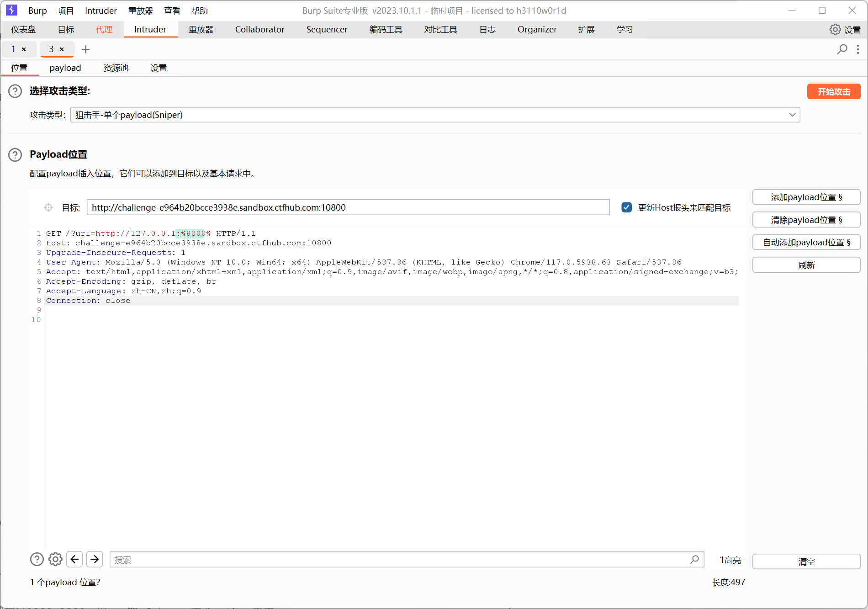Click the settings gear icon at top right
Screen dimensions: 868x609
835,30
